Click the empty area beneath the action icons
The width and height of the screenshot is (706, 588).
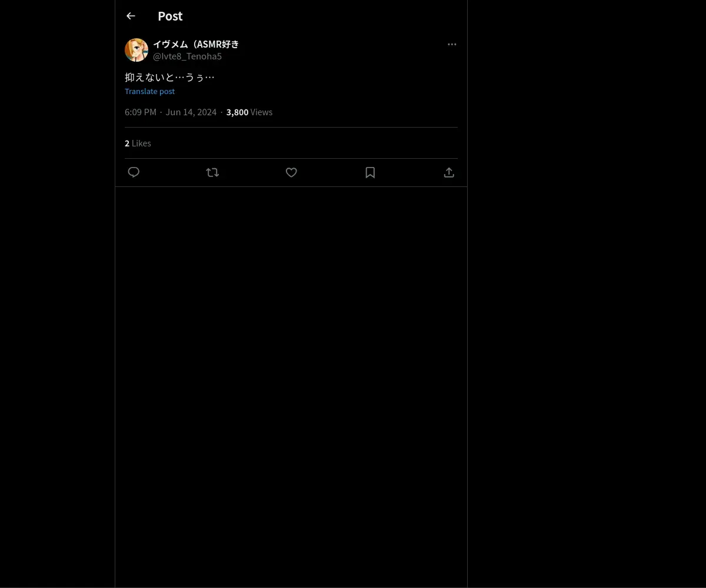(x=291, y=382)
